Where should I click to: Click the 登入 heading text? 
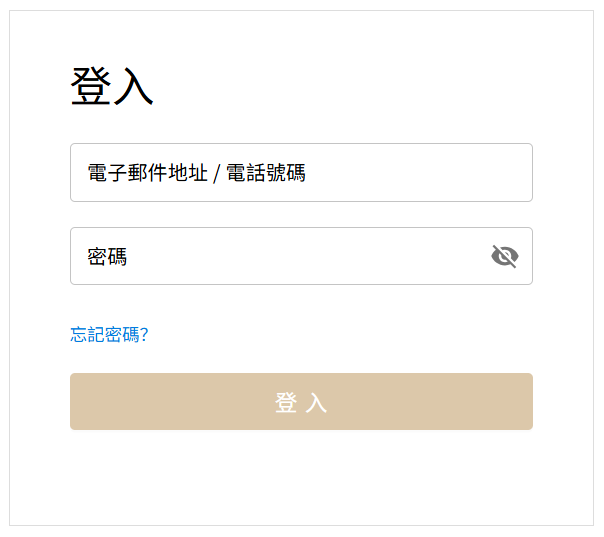coord(112,88)
